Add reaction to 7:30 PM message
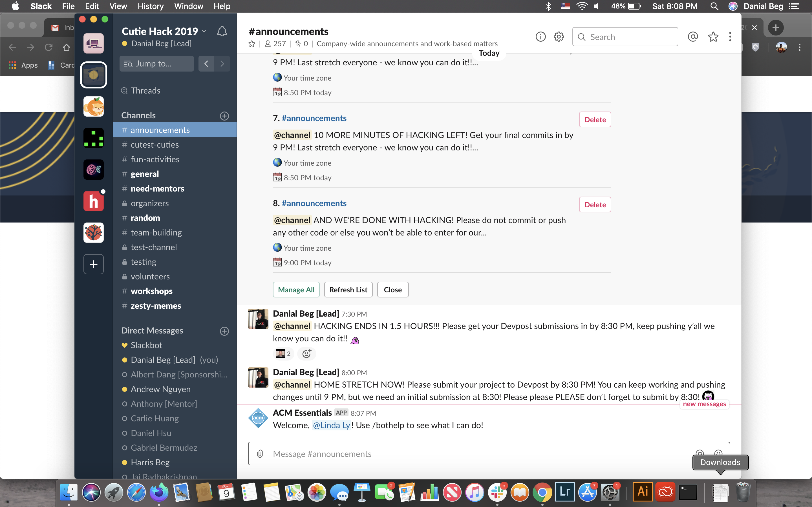The width and height of the screenshot is (812, 507). point(306,354)
